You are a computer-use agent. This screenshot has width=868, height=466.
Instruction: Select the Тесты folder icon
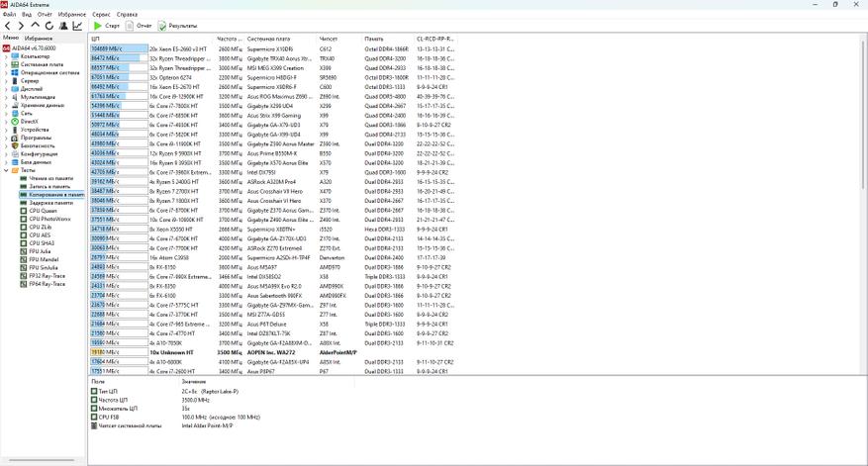(x=15, y=170)
